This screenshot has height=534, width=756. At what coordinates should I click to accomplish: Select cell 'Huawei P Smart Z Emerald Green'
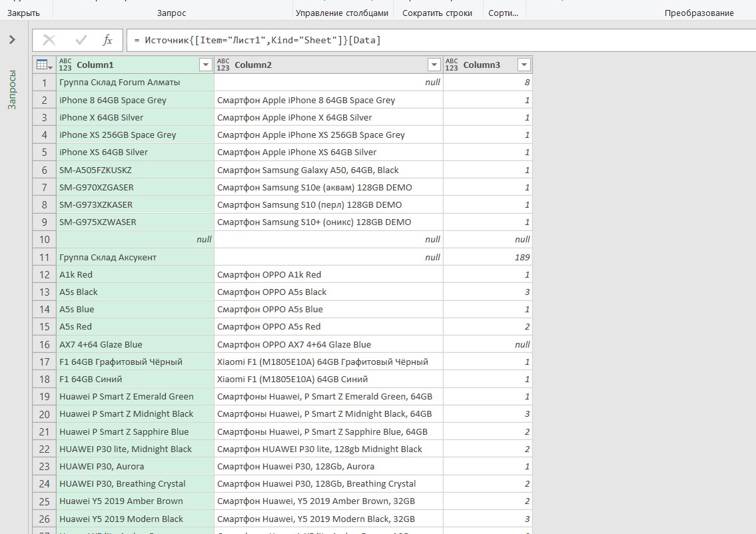coord(135,397)
